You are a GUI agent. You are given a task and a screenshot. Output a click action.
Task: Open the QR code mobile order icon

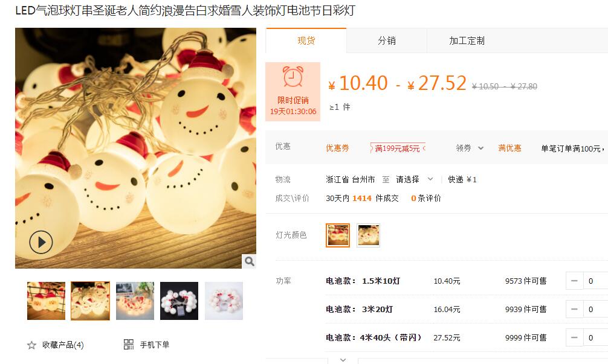128,344
